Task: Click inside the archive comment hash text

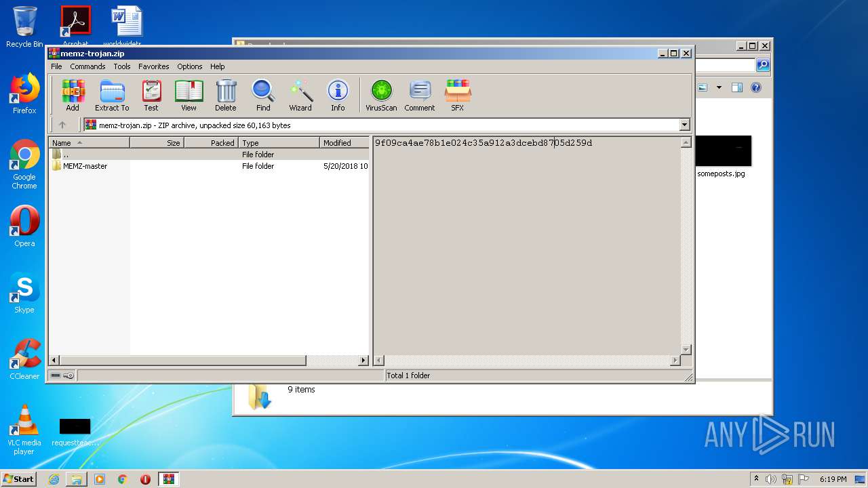Action: (484, 143)
